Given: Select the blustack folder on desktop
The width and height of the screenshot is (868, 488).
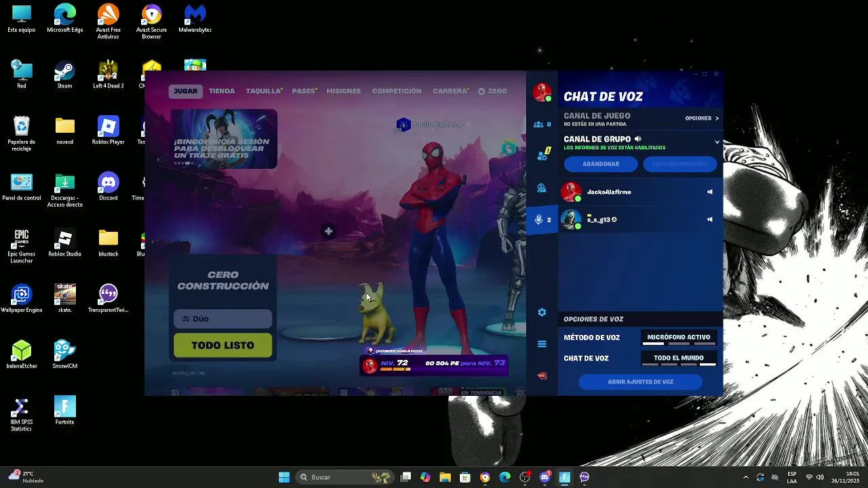Looking at the screenshot, I should (x=108, y=243).
